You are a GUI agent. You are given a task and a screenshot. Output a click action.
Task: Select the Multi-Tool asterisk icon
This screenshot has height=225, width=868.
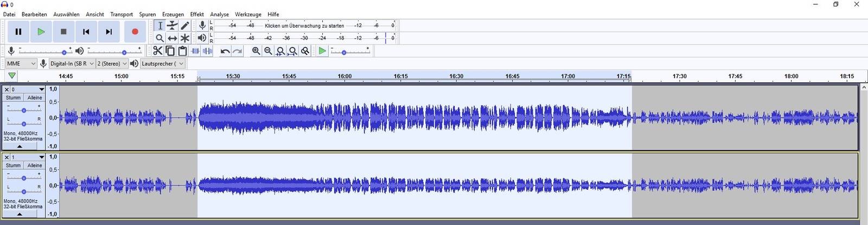point(185,38)
